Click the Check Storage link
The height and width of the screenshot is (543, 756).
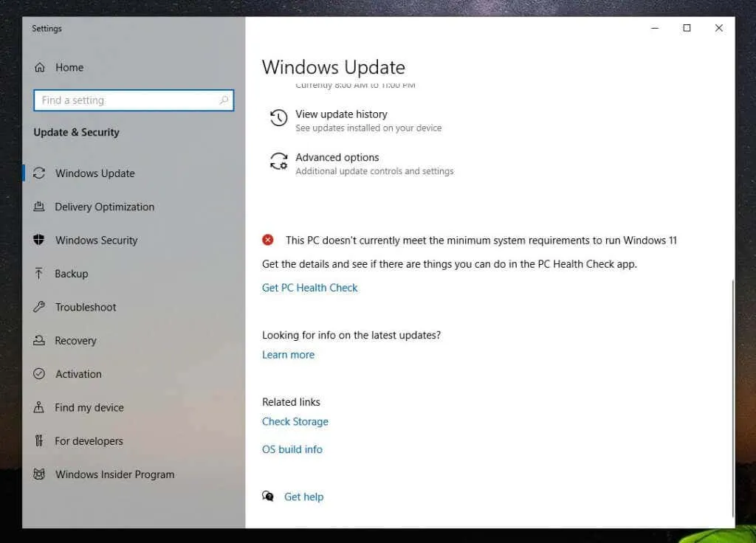(x=295, y=421)
